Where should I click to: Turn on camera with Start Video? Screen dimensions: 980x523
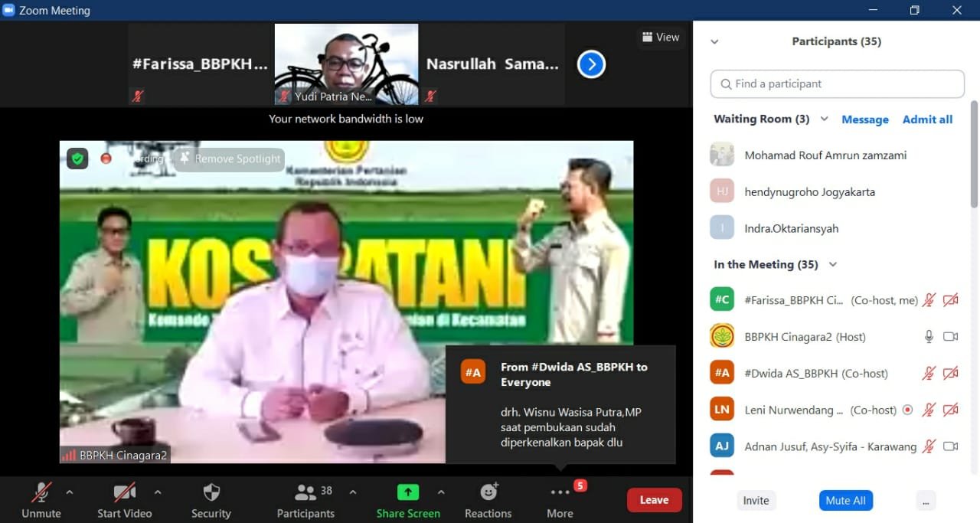click(124, 492)
